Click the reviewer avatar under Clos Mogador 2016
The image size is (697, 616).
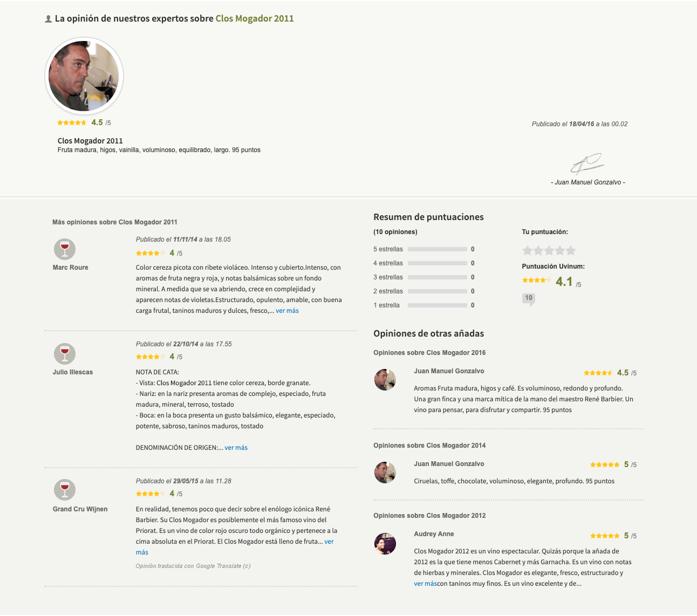385,380
